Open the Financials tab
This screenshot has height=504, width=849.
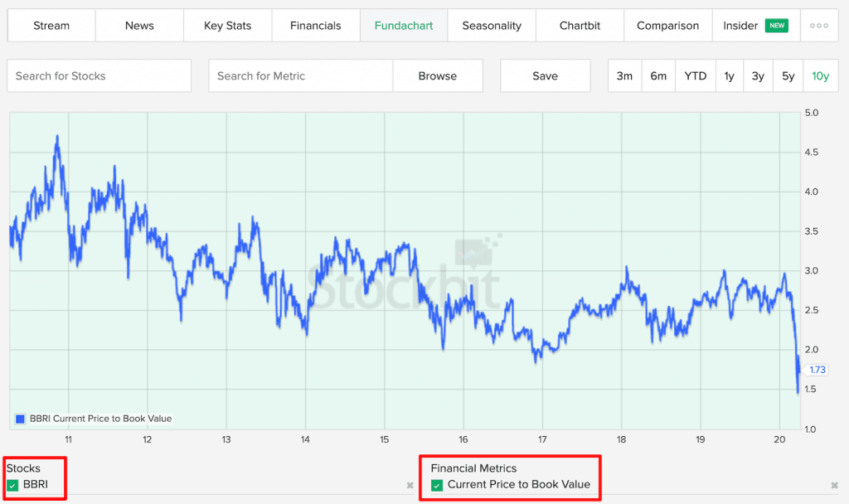pos(316,26)
